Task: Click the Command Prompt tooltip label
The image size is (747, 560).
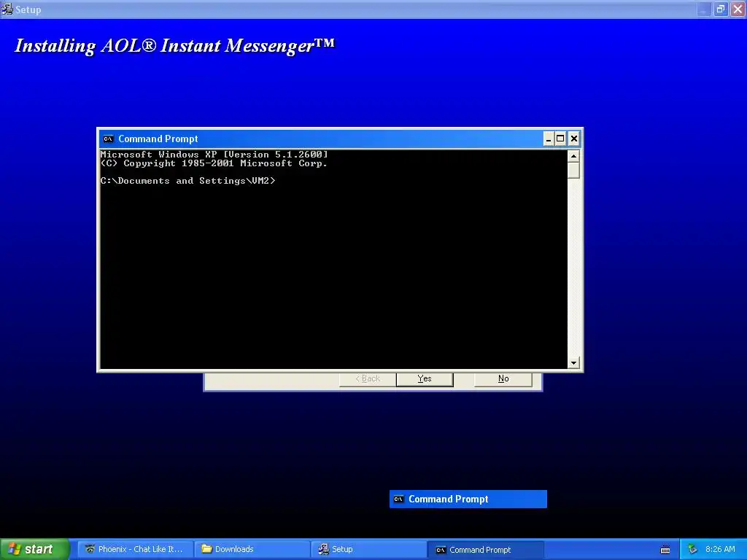Action: (x=468, y=499)
